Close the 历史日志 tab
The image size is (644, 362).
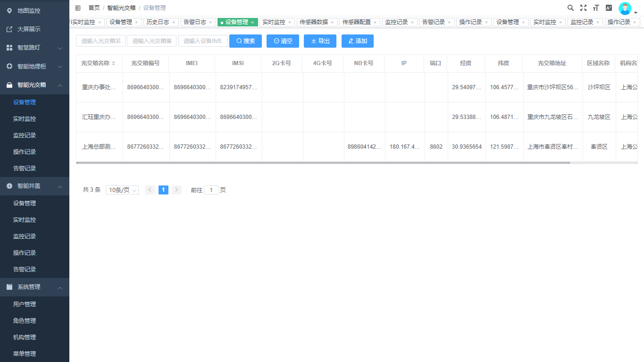[174, 22]
